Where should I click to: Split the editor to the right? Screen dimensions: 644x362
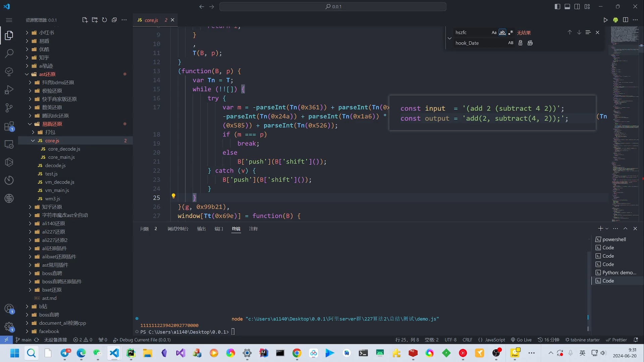click(626, 20)
